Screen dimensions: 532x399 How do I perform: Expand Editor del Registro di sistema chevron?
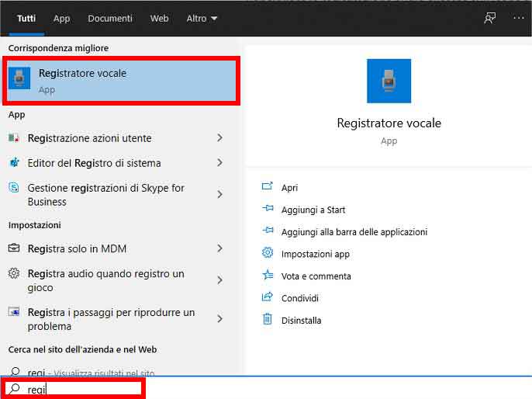click(220, 163)
